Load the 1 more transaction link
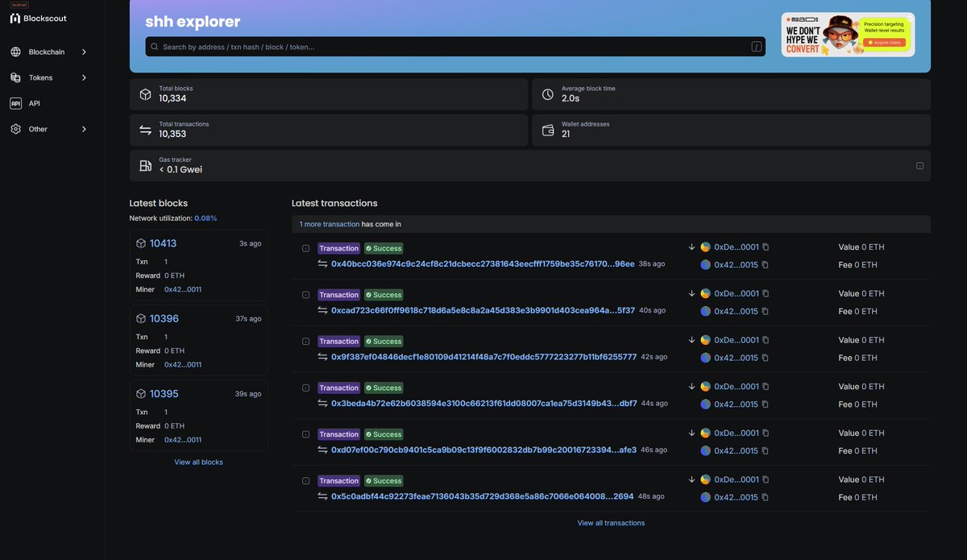Screen dimensions: 967x560 point(330,224)
